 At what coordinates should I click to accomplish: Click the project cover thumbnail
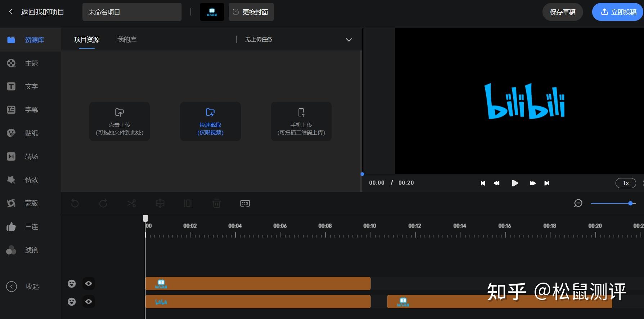pyautogui.click(x=212, y=12)
